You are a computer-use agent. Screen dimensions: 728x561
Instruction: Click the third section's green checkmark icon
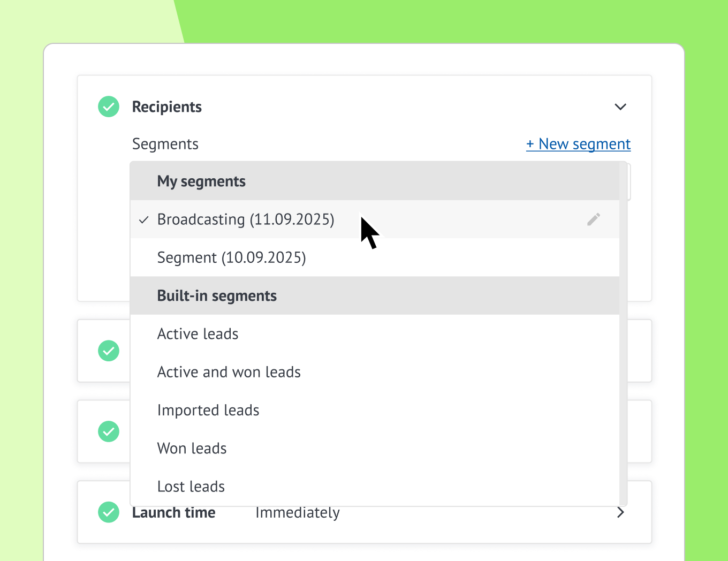[x=109, y=431]
